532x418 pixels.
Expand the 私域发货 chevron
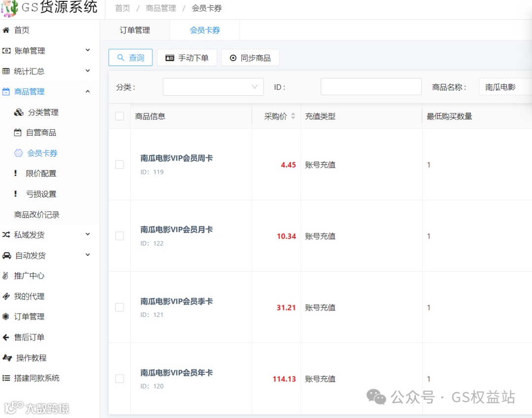(x=88, y=234)
